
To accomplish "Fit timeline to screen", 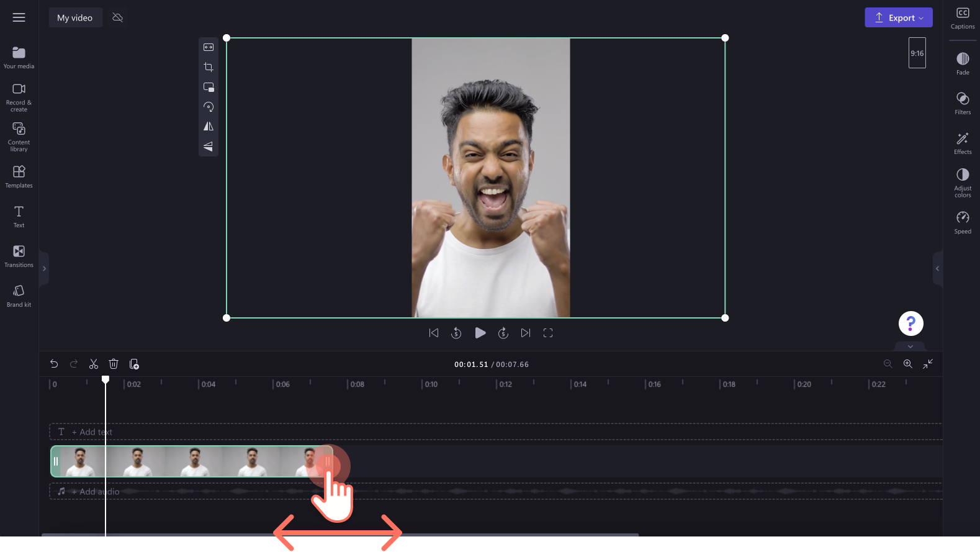I will [928, 364].
